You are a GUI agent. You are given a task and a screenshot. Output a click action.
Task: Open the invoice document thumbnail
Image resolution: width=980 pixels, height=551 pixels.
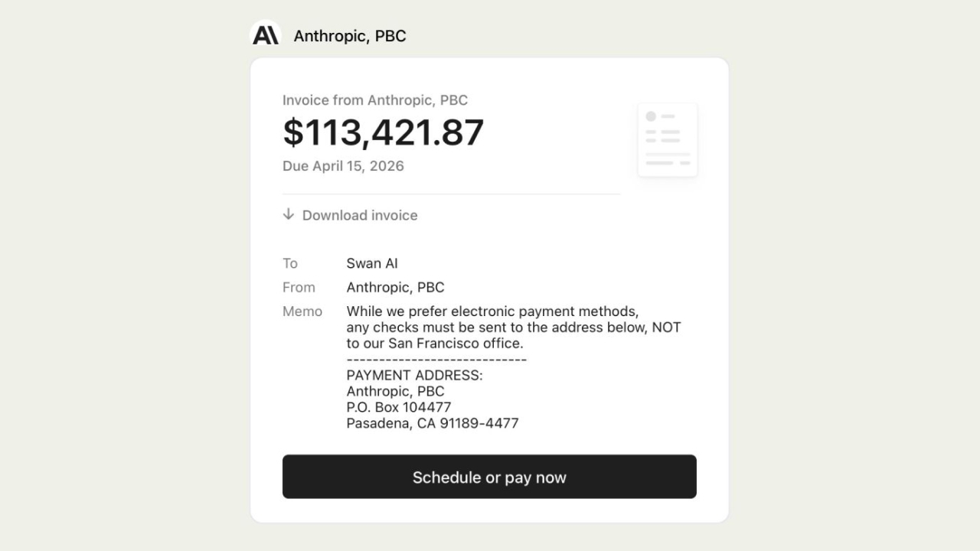click(x=667, y=140)
